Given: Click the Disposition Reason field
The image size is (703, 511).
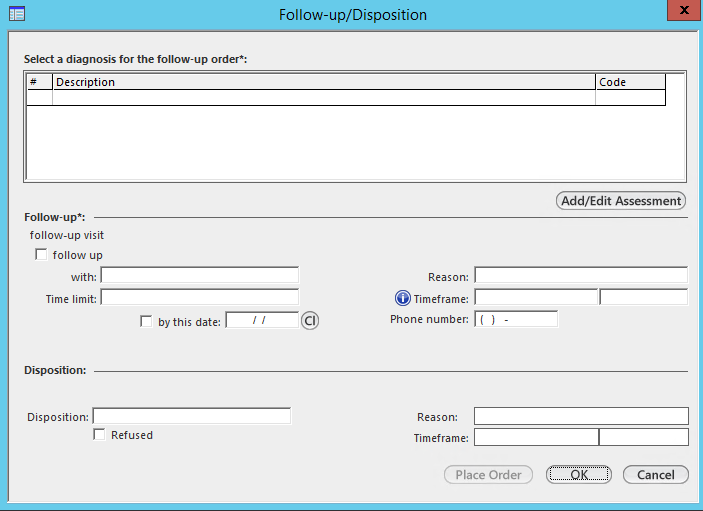Looking at the screenshot, I should coord(581,416).
